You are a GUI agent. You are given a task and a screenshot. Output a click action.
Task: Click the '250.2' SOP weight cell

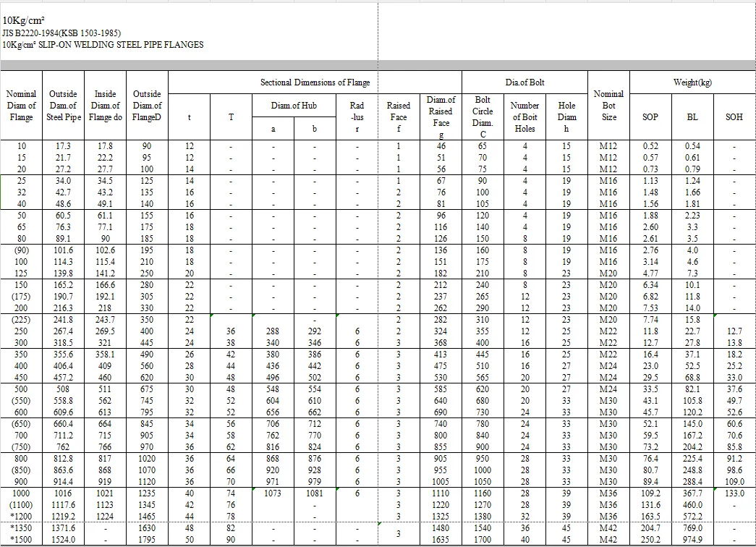click(x=650, y=540)
